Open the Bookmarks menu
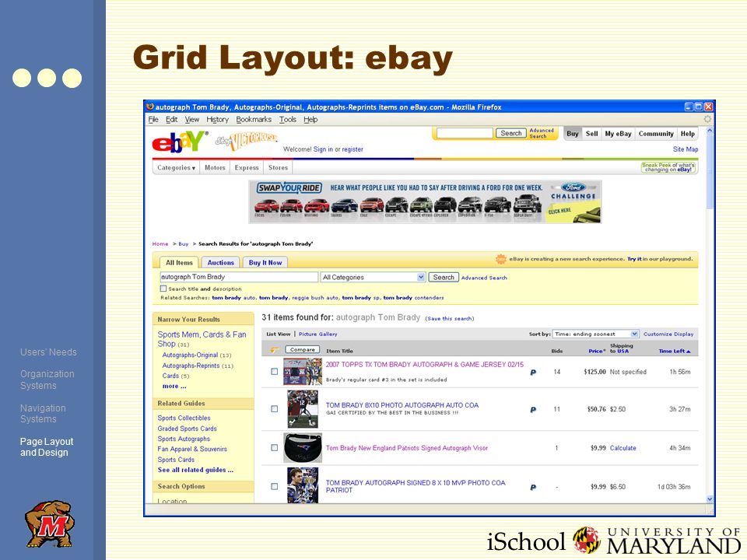747x560 pixels. point(254,120)
